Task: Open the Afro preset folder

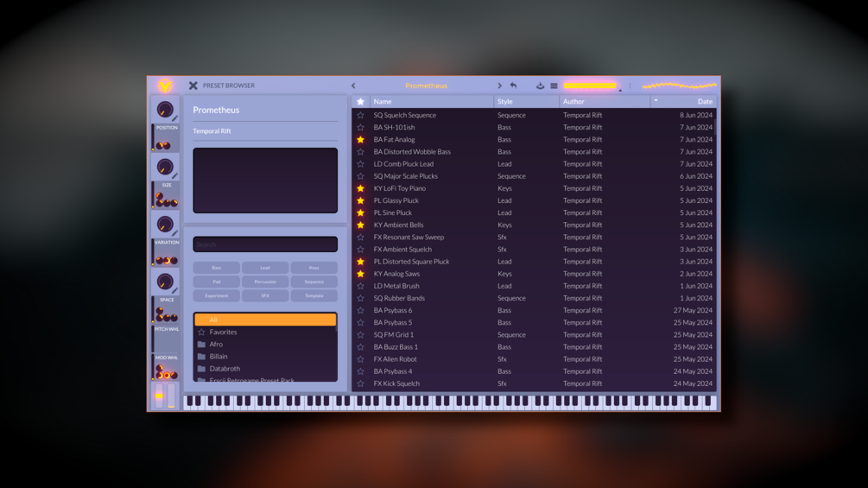Action: coord(265,344)
